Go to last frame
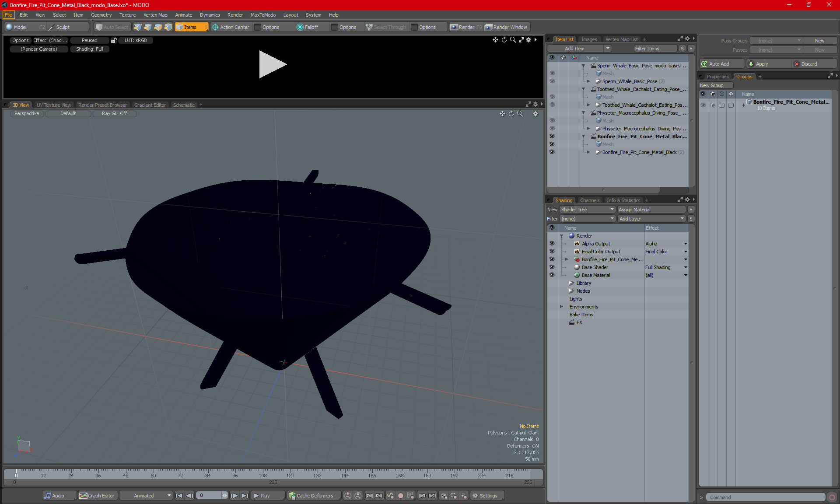This screenshot has width=840, height=504. coord(245,496)
